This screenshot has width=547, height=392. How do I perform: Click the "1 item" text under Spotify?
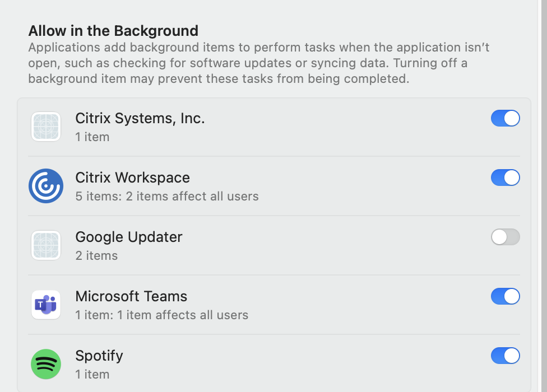pos(92,374)
